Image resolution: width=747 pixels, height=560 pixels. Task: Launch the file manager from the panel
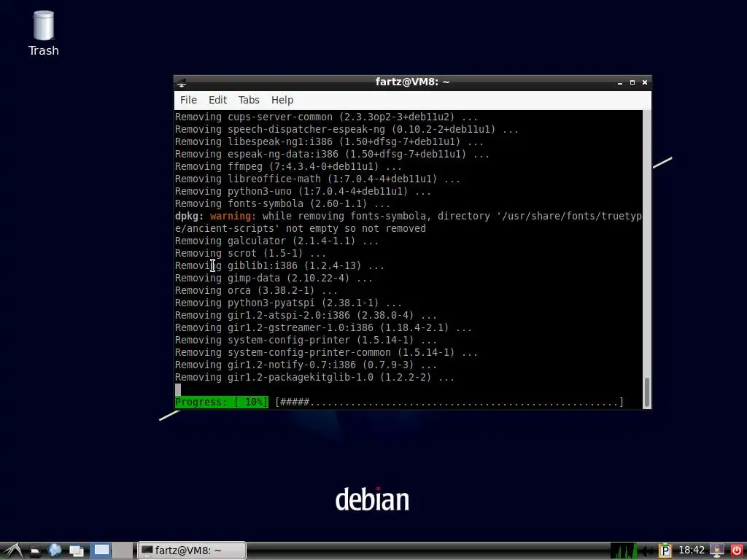pyautogui.click(x=35, y=551)
